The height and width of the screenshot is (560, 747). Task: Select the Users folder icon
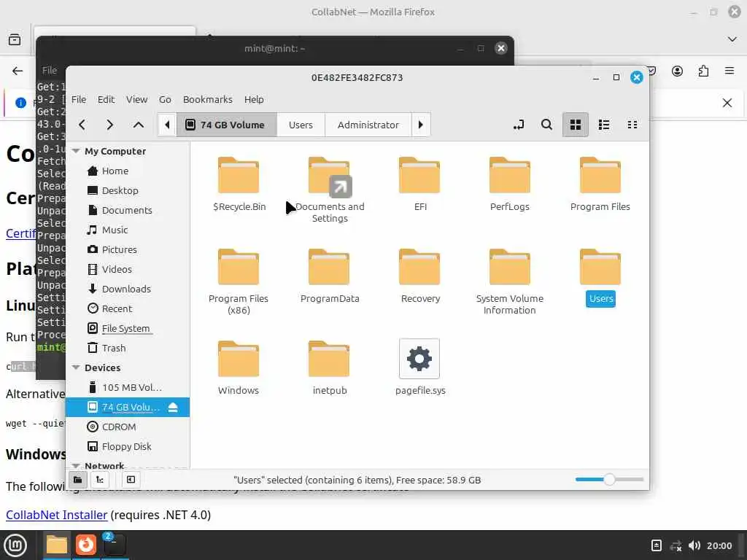pos(600,267)
